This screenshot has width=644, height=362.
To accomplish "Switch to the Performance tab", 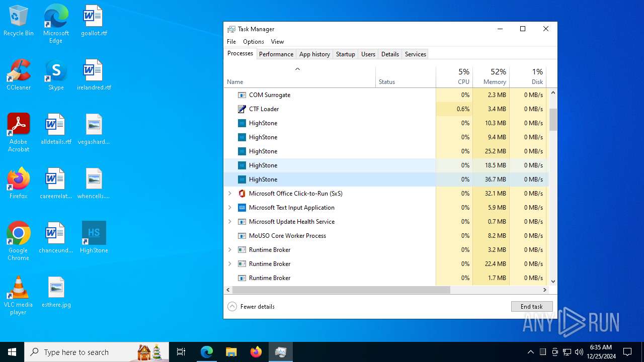I will coord(276,54).
